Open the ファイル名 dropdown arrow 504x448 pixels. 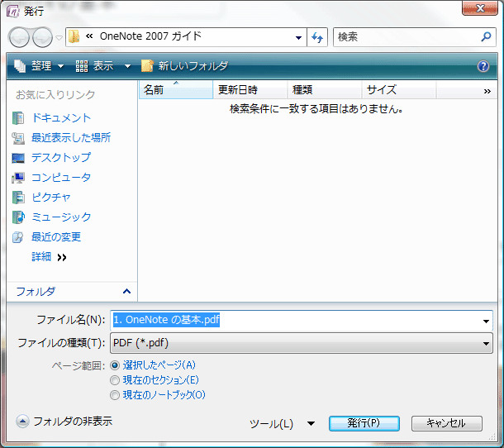pos(486,321)
